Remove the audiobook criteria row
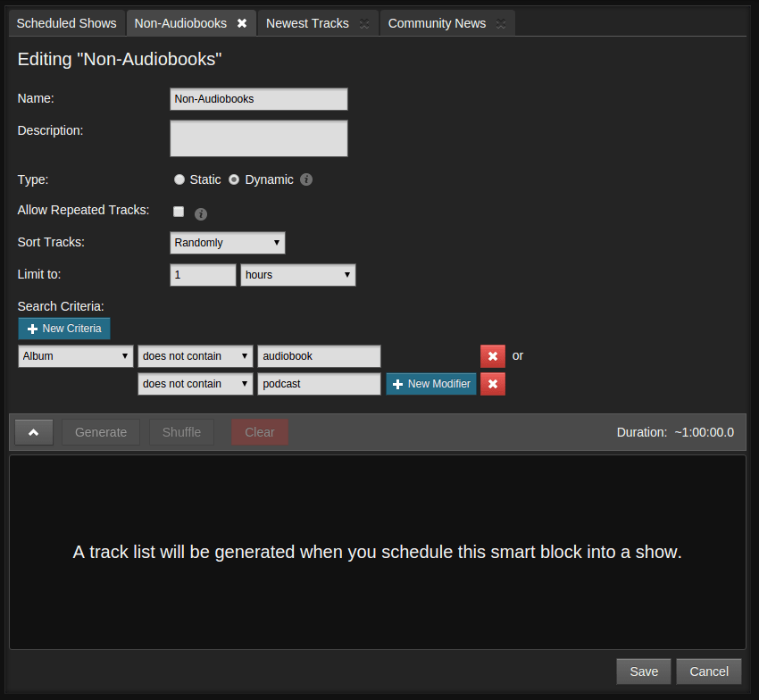The height and width of the screenshot is (700, 759). (x=492, y=355)
